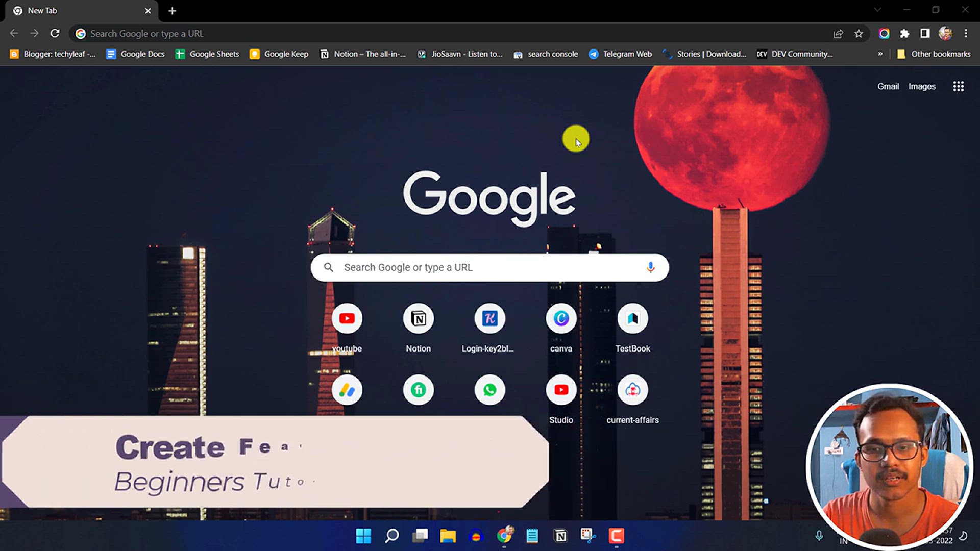Open the canva shortcut tile
980x551 pixels.
point(561,319)
